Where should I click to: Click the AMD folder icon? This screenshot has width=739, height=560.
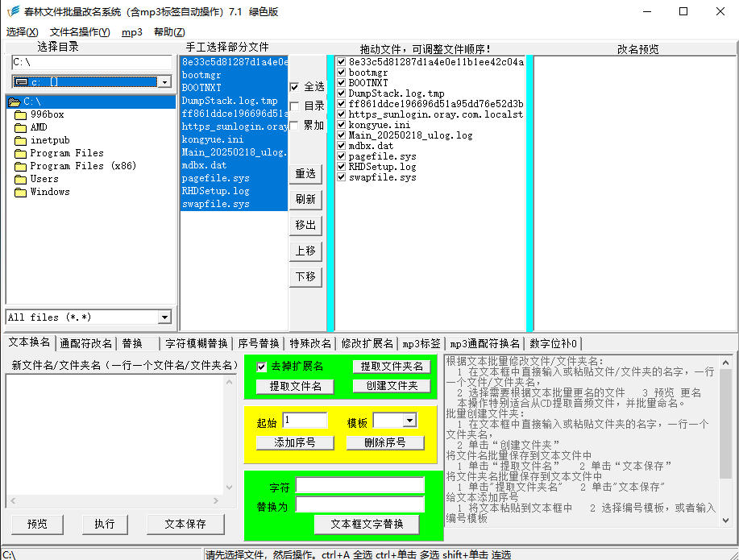[x=21, y=127]
